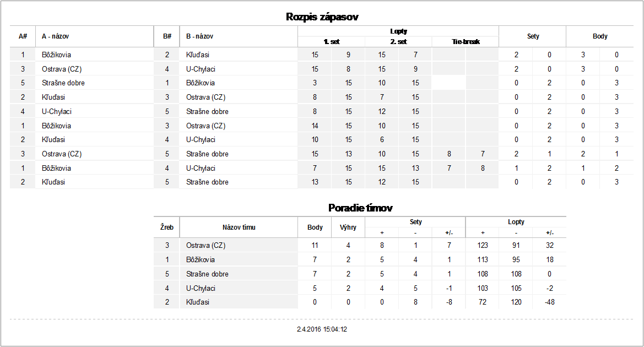Select the "Poradie tímov" section title
This screenshot has height=347, width=644.
360,208
